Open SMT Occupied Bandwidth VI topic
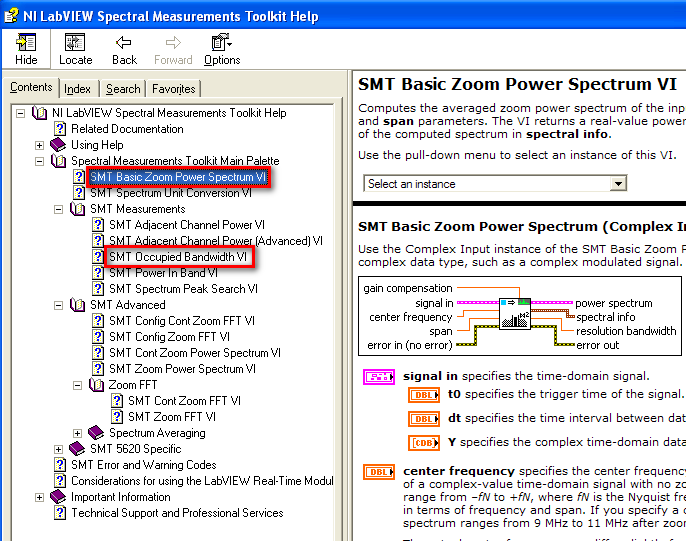686x541 pixels. point(178,257)
